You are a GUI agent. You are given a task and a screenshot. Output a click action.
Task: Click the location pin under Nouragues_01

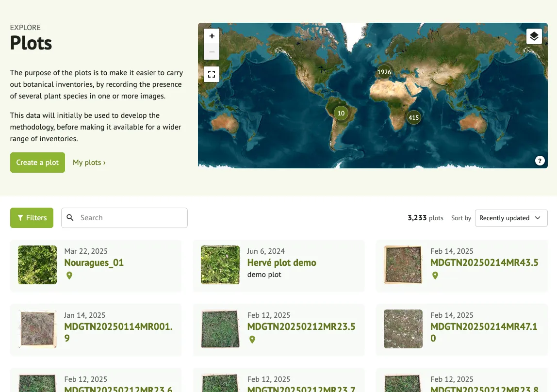[69, 276]
